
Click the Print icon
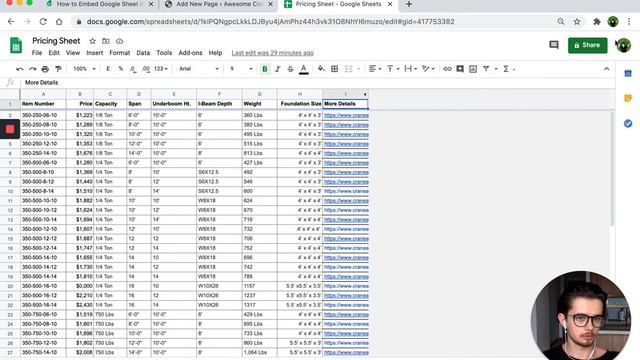pyautogui.click(x=45, y=69)
